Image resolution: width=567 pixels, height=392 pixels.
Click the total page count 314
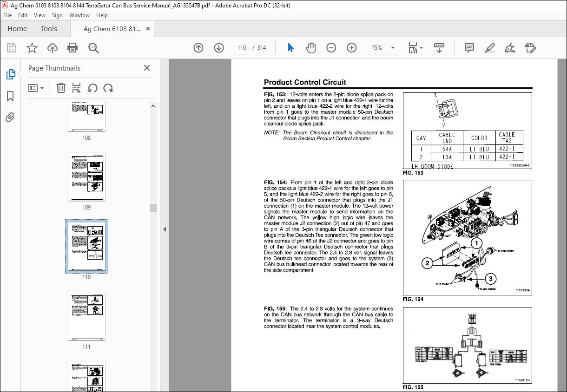coord(262,48)
